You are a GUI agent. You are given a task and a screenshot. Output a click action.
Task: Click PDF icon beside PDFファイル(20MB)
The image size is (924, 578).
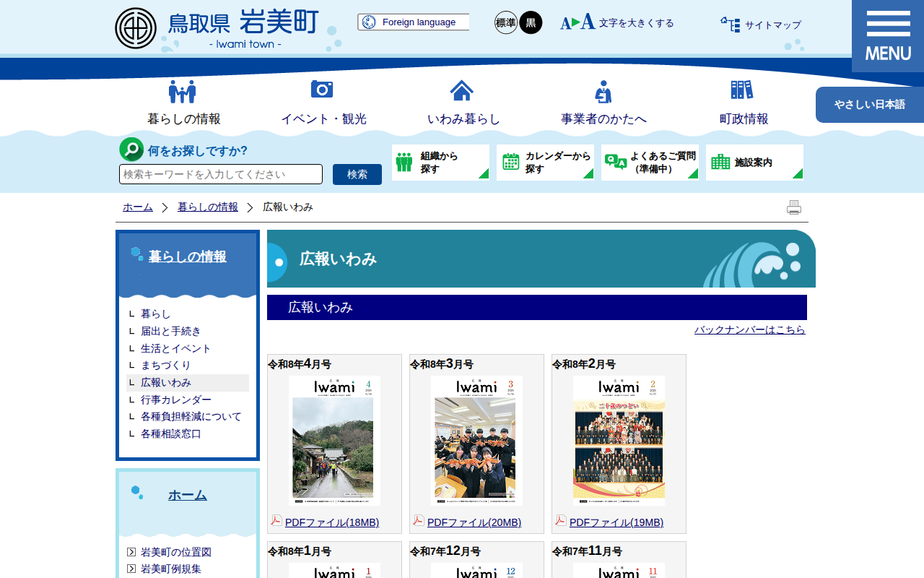click(419, 520)
